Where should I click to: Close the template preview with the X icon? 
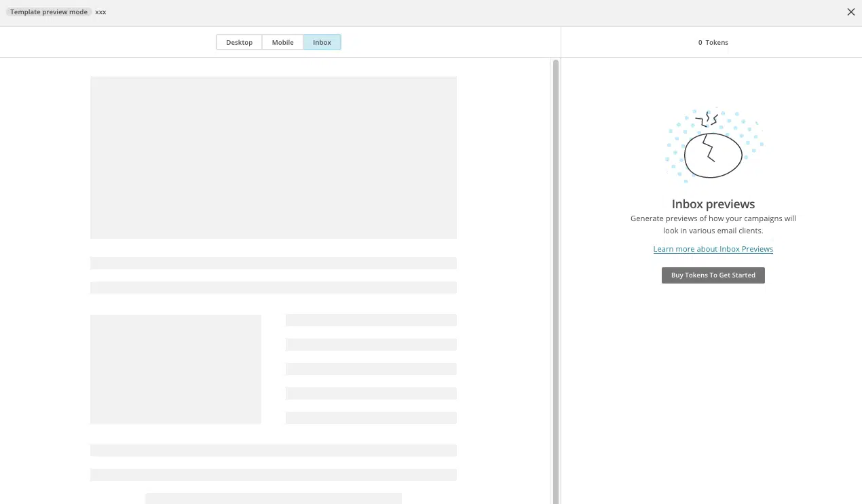pos(850,12)
